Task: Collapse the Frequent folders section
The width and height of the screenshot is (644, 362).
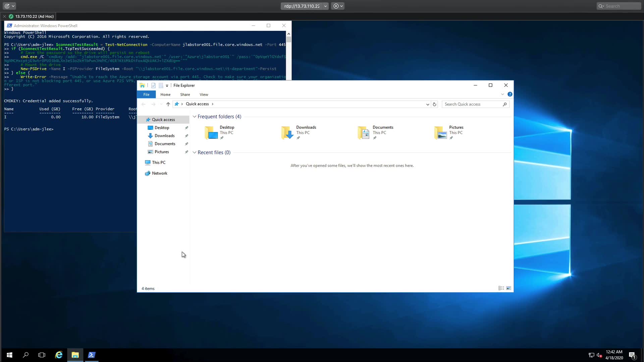Action: click(194, 117)
